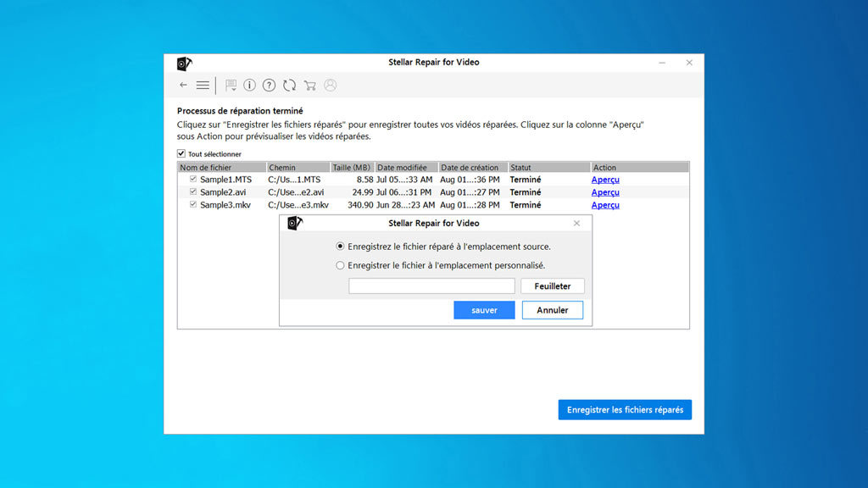
Task: Click creation date Aug 01...:28 PM
Action: pos(470,205)
